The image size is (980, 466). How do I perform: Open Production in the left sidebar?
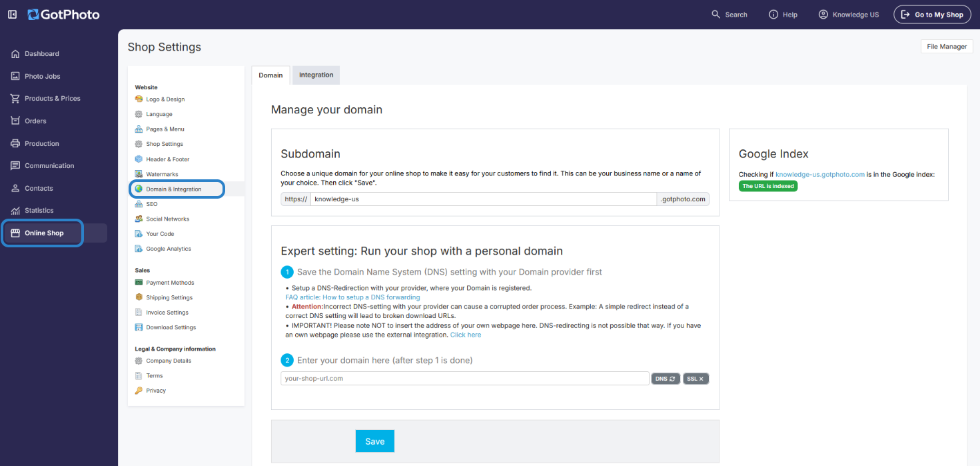tap(42, 143)
